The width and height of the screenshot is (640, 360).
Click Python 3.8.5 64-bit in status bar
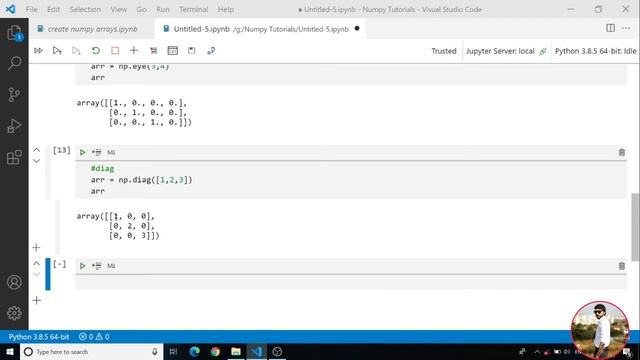click(x=39, y=337)
